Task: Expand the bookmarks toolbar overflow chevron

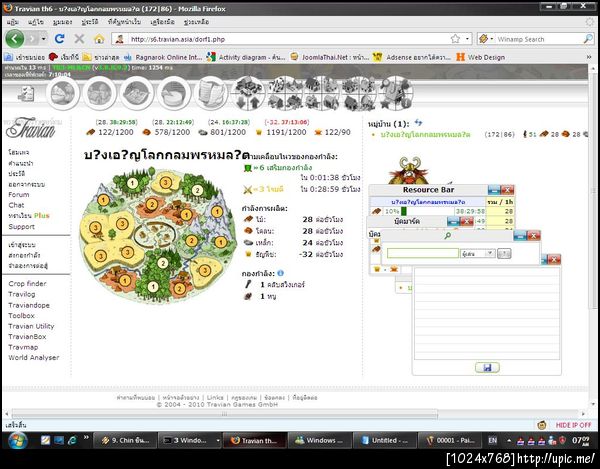Action: click(x=589, y=57)
